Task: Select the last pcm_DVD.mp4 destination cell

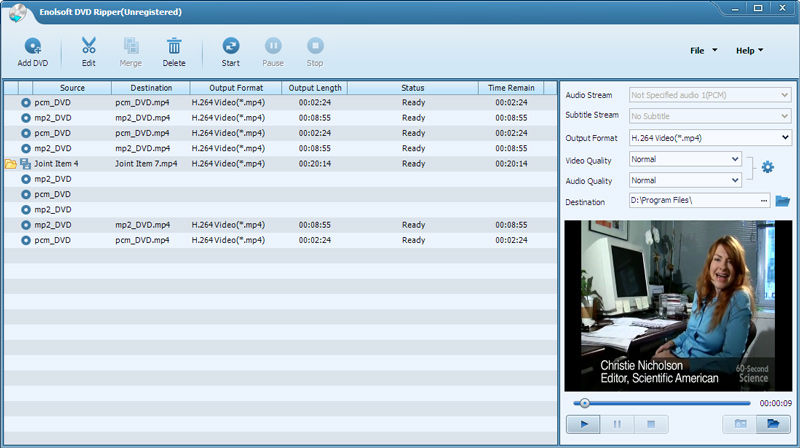Action: (142, 240)
